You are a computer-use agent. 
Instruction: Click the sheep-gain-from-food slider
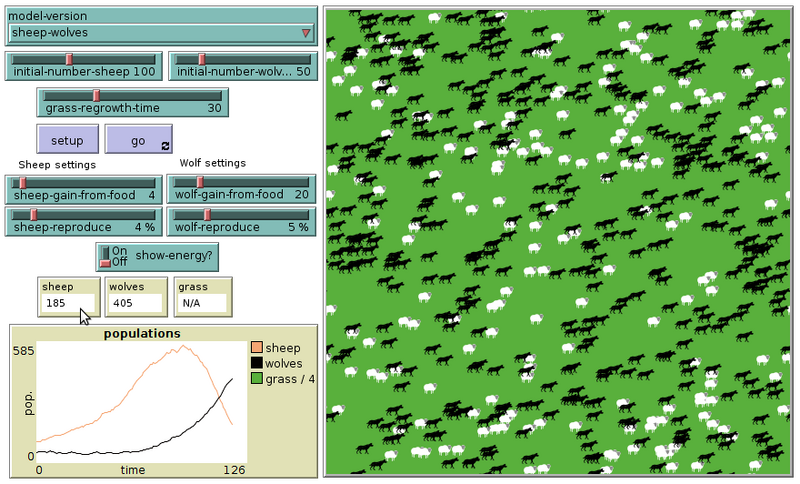tap(84, 188)
